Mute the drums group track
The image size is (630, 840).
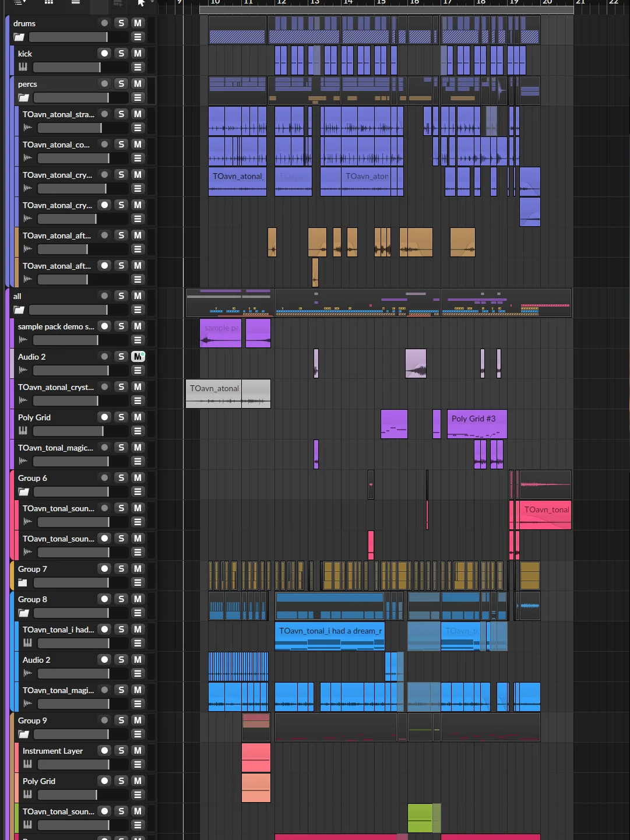click(138, 23)
